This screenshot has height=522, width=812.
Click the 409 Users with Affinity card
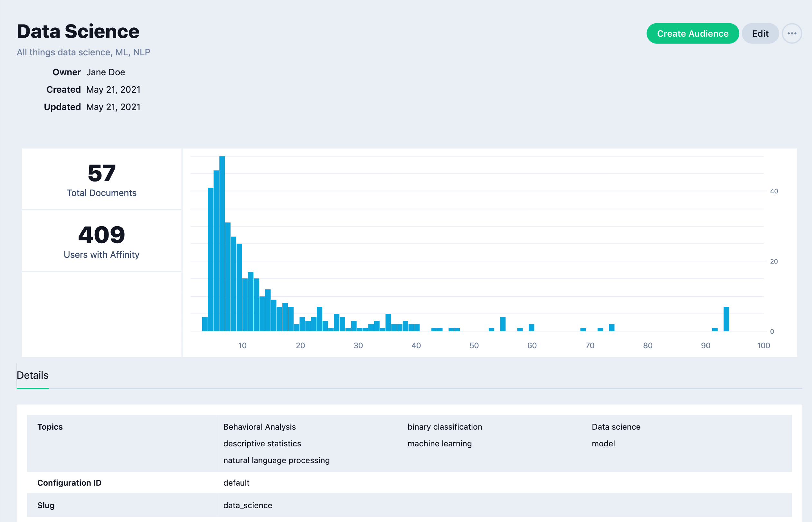coord(101,241)
